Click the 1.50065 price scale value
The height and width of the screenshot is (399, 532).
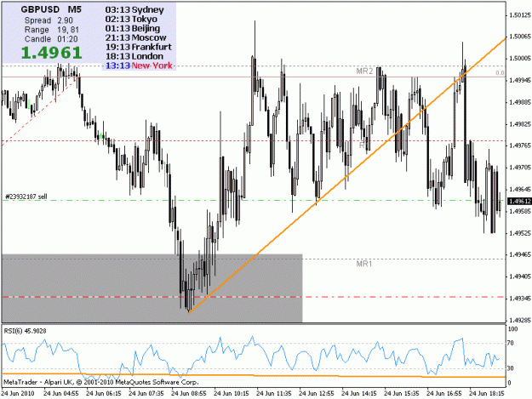(520, 37)
